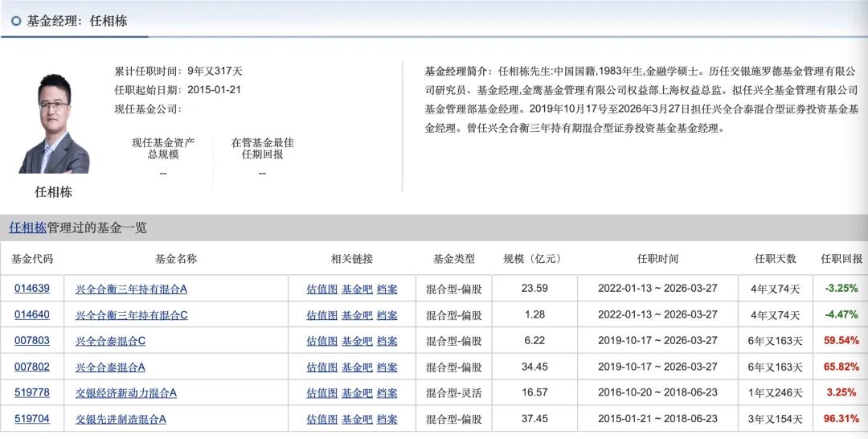Viewport: 868px width, 439px height.
Task: Click 估值图 link in the 007803 row
Action: (x=321, y=341)
